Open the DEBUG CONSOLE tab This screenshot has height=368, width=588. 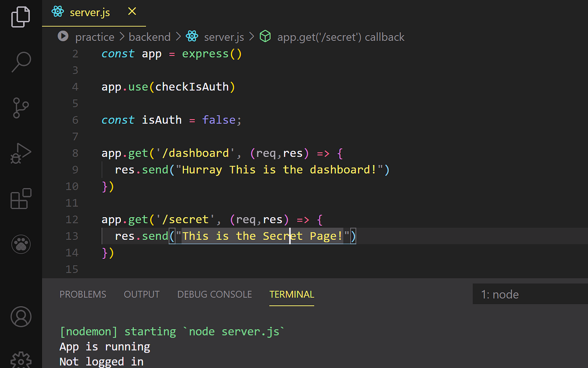click(214, 294)
